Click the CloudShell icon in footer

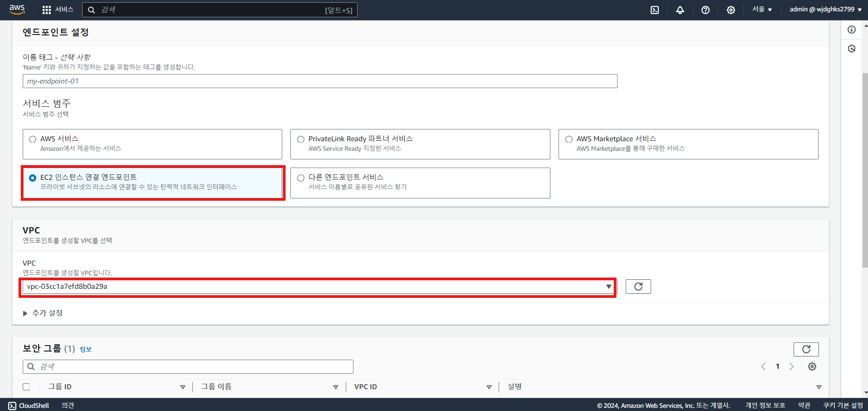[12, 406]
